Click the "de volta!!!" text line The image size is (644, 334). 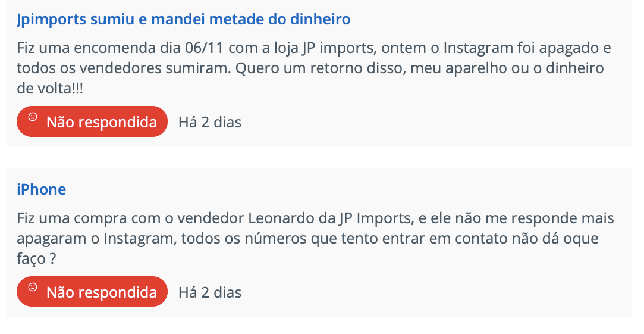(x=50, y=89)
